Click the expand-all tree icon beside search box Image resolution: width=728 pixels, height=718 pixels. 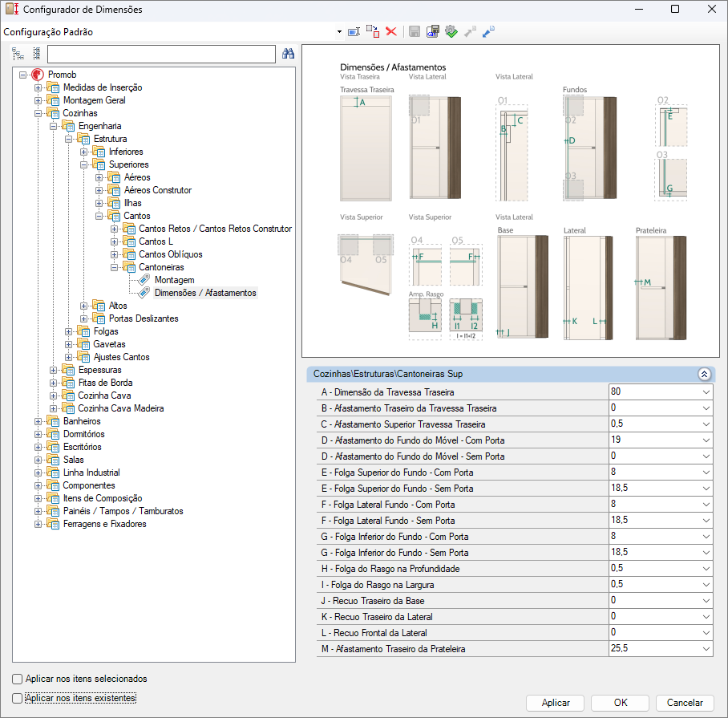18,54
